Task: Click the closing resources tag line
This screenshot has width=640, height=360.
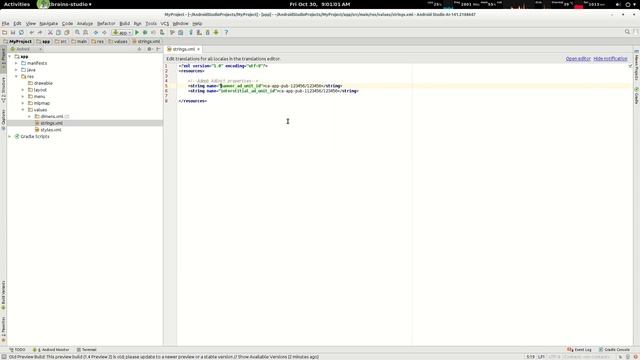Action: tap(193, 101)
